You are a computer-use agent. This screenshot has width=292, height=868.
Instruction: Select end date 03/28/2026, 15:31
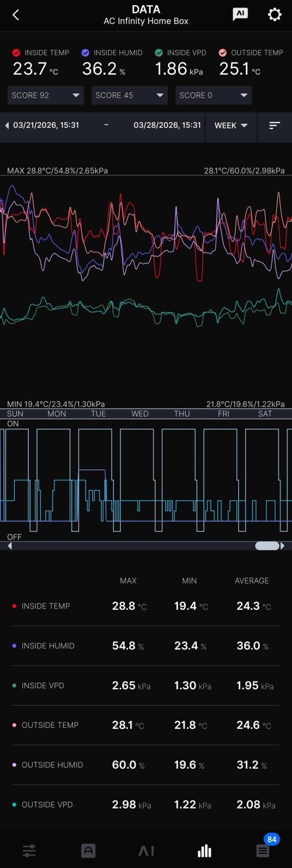[x=167, y=125]
